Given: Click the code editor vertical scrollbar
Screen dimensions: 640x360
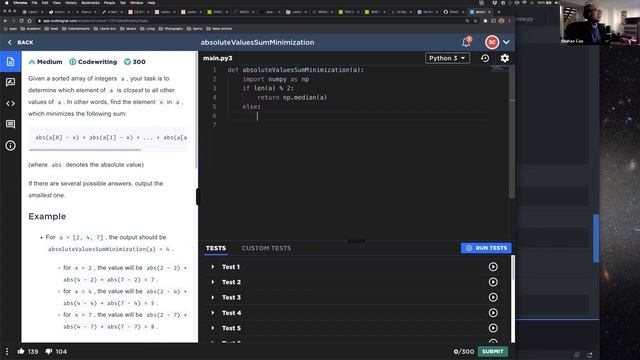Looking at the screenshot, I should [512, 133].
